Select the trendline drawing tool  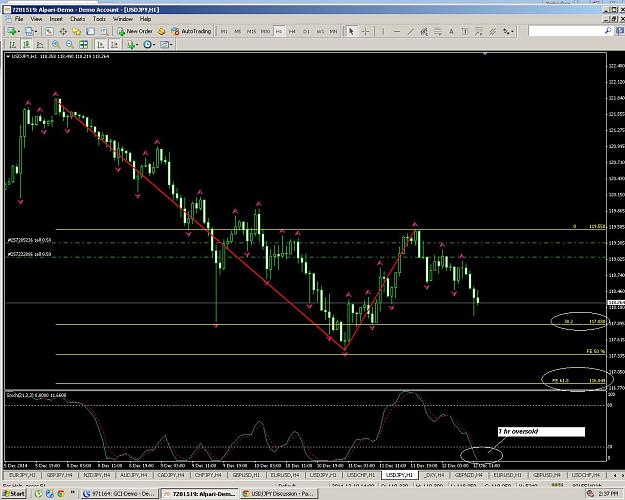click(410, 31)
